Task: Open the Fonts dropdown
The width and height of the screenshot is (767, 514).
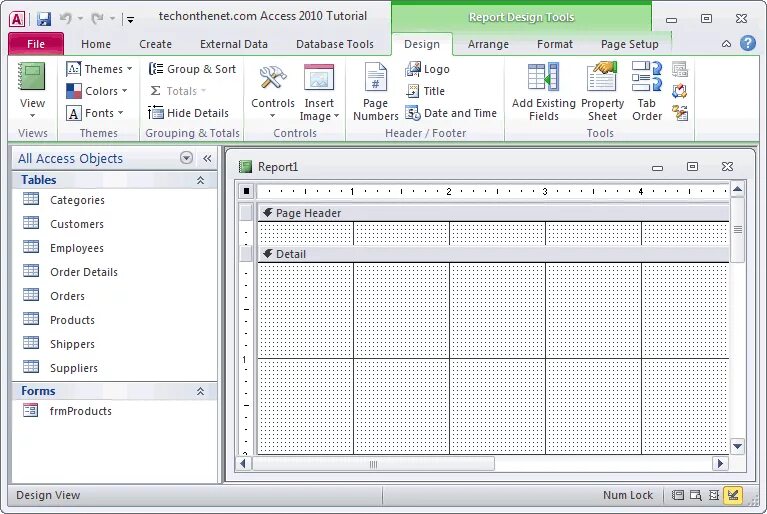Action: pyautogui.click(x=95, y=113)
